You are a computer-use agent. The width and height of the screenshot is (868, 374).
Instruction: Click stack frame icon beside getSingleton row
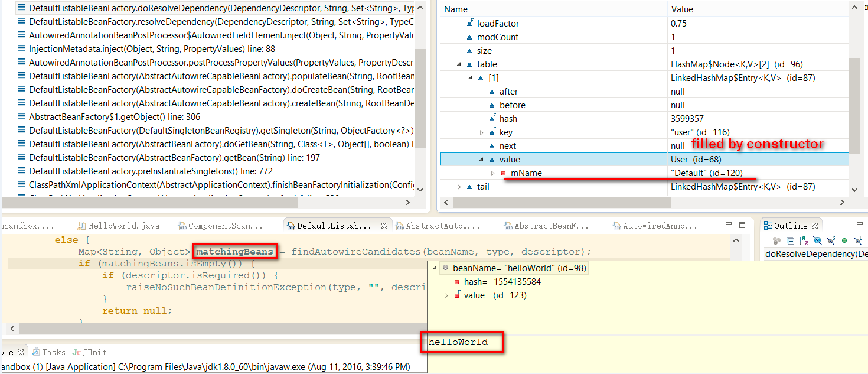click(x=21, y=131)
